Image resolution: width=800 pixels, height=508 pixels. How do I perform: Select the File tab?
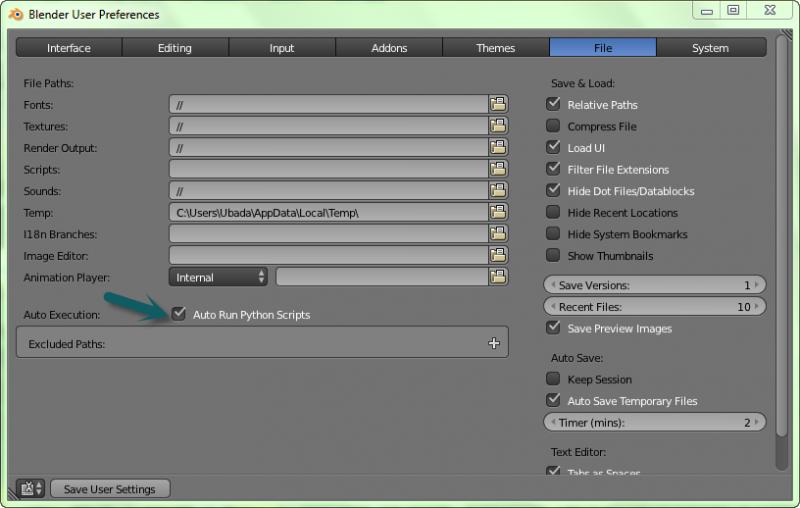(x=603, y=47)
